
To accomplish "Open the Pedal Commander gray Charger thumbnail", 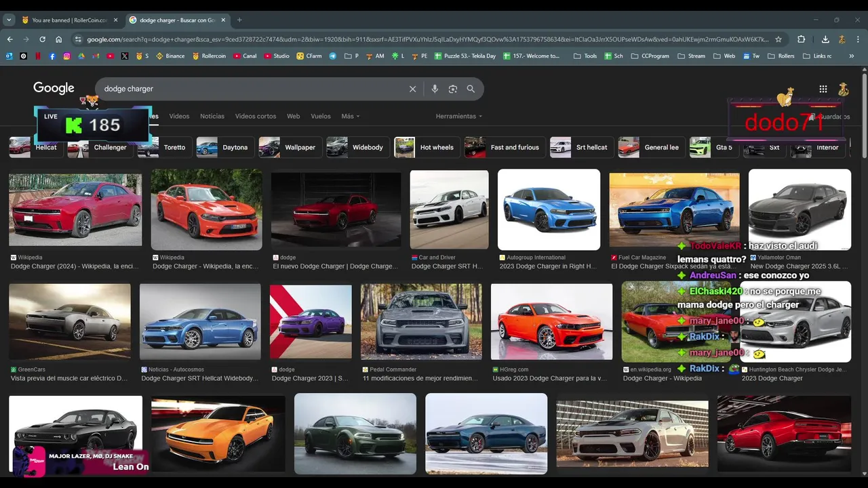I will [x=421, y=322].
